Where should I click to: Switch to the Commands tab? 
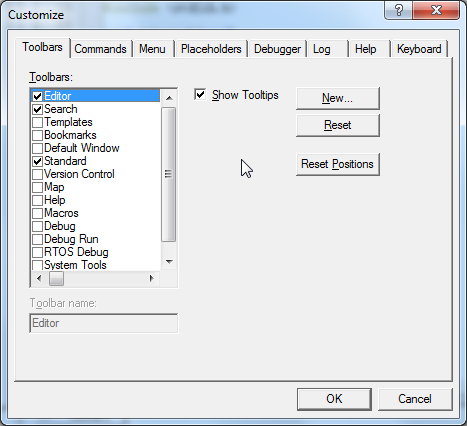coord(100,49)
